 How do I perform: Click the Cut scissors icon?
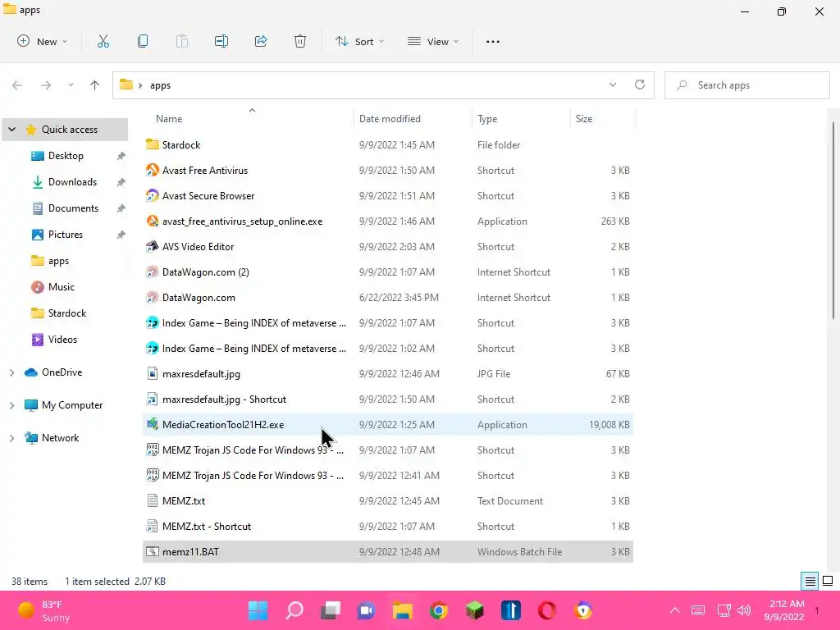[103, 41]
